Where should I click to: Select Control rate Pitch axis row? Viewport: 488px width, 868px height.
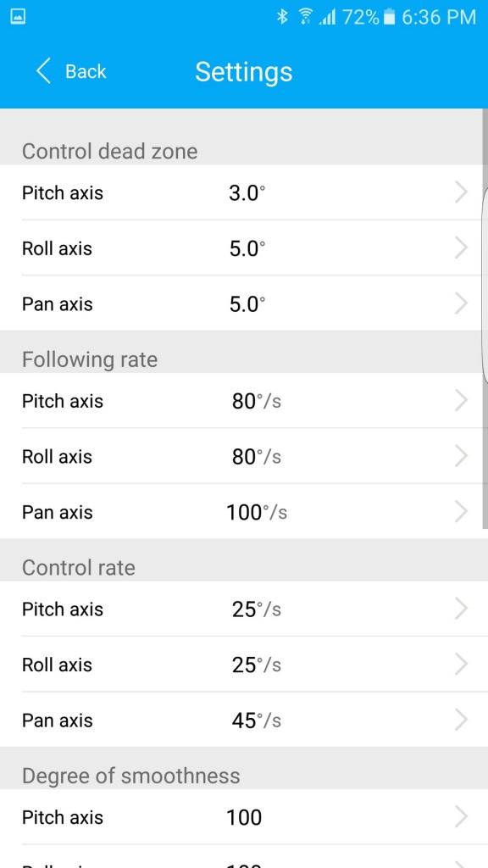tap(244, 609)
